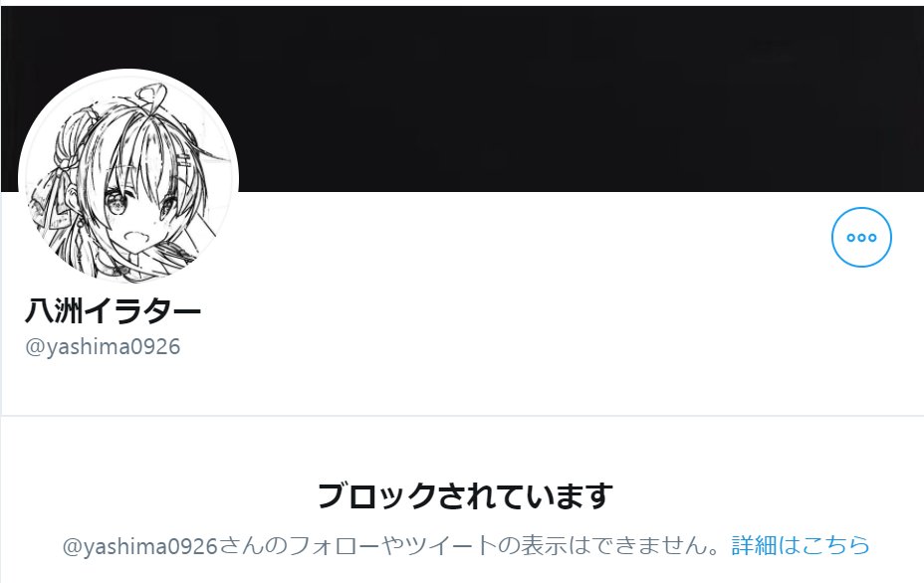Click the 詳細はこちら link
The image size is (924, 583).
tap(801, 545)
